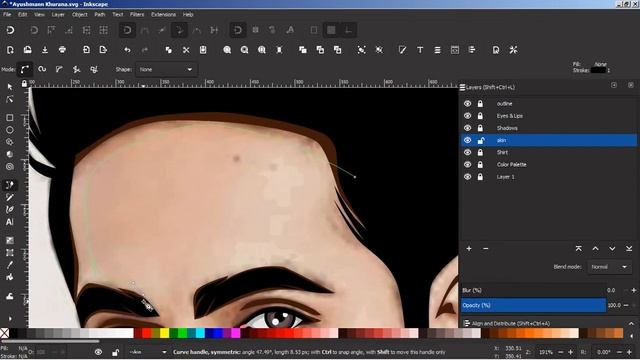The height and width of the screenshot is (360, 640).
Task: Open the Layer menu
Action: [x=58, y=15]
